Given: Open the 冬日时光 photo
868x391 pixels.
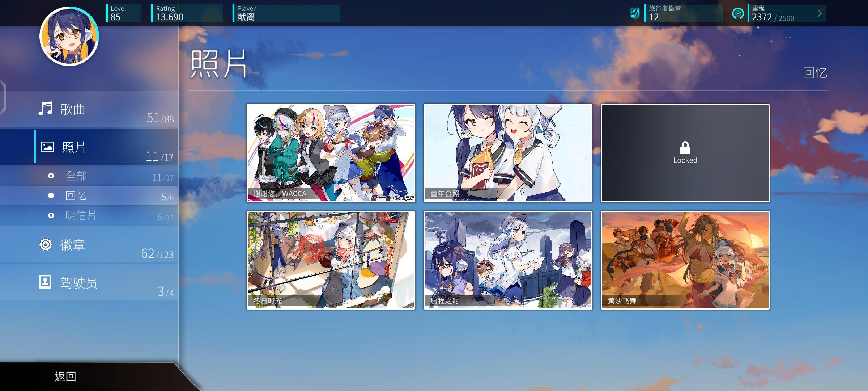Looking at the screenshot, I should tap(331, 260).
